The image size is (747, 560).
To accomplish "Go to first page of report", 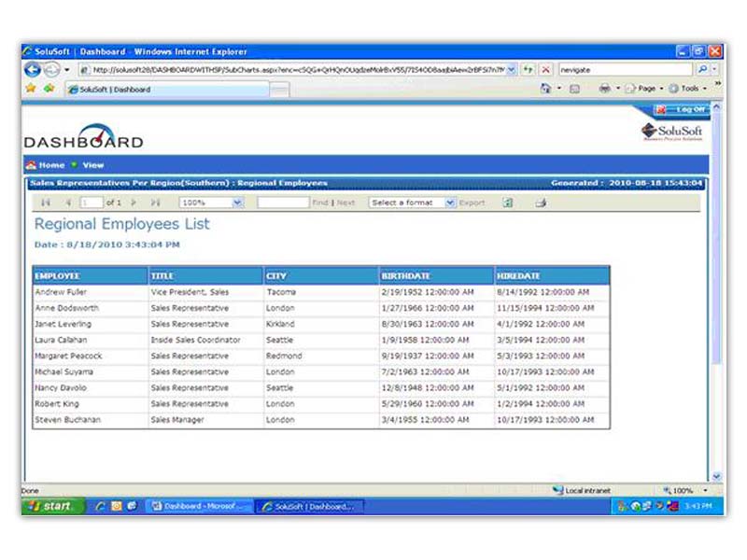I will (46, 203).
